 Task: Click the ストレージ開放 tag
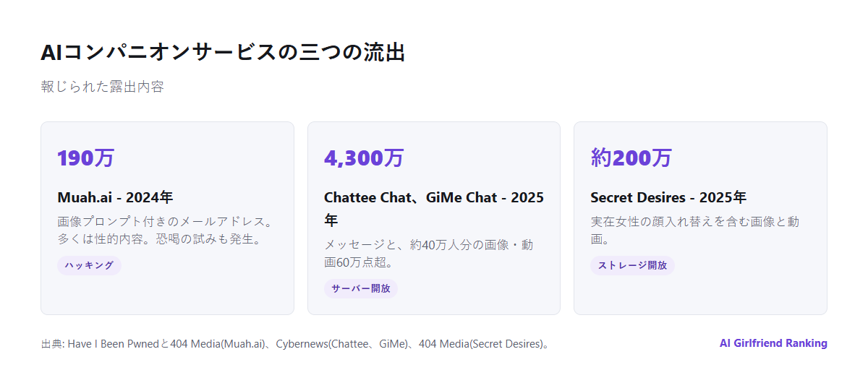click(x=633, y=265)
